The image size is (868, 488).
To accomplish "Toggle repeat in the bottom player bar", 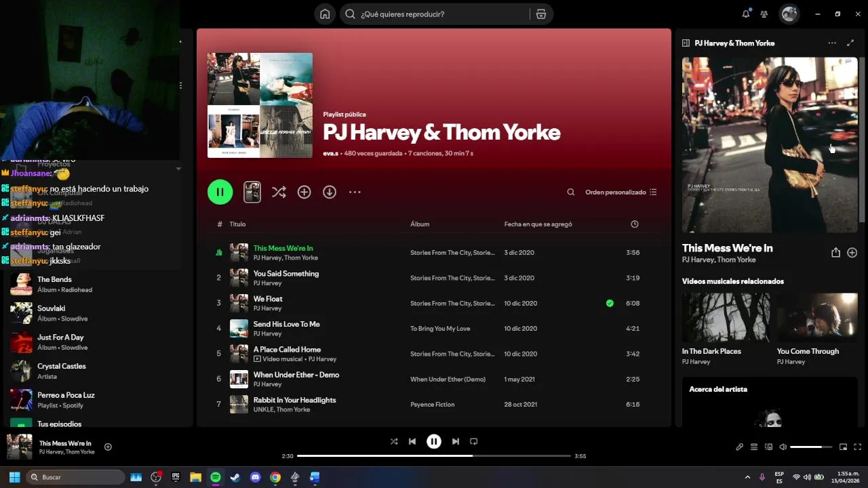I will tap(474, 441).
